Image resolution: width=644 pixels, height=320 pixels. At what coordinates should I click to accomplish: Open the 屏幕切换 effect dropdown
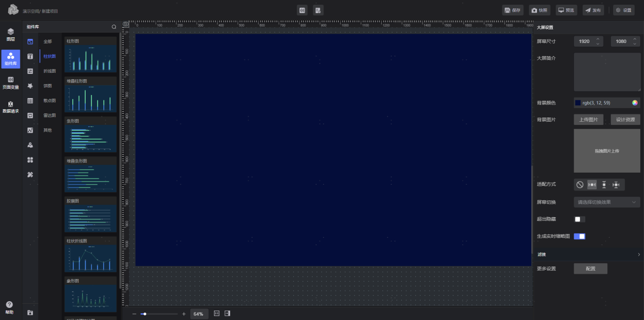tap(607, 202)
